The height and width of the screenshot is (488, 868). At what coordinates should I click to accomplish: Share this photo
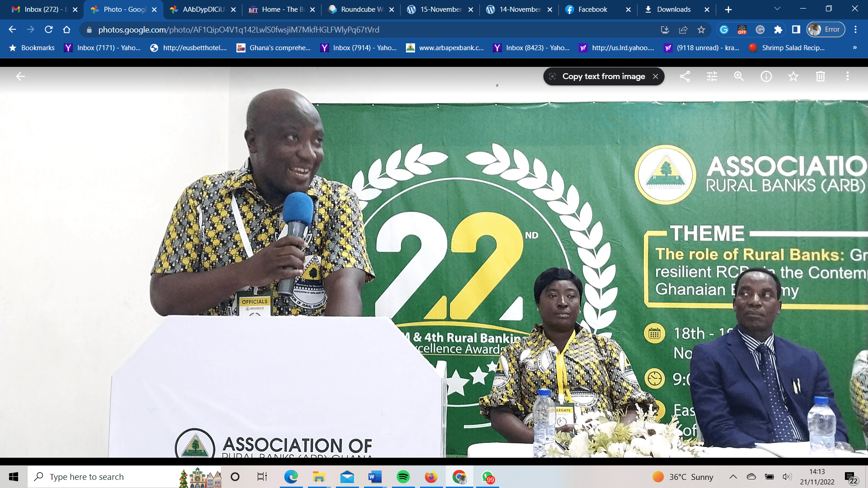click(685, 76)
